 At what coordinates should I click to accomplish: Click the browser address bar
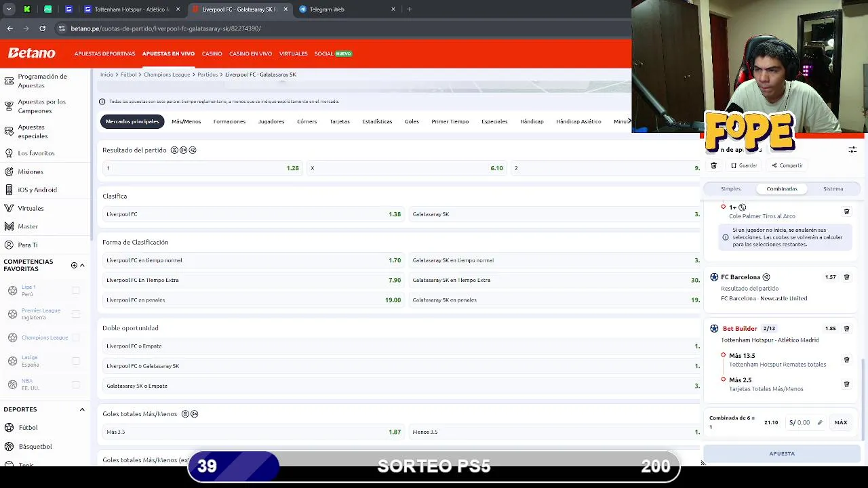tap(339, 28)
